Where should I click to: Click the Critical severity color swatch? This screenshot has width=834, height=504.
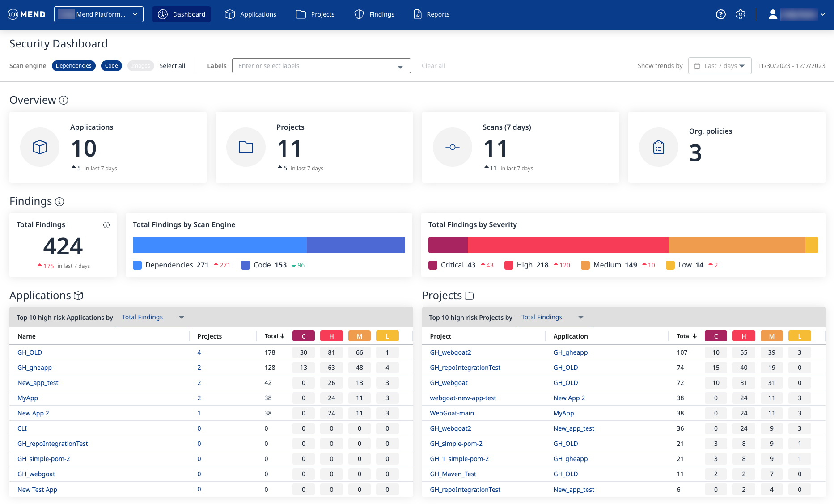pyautogui.click(x=433, y=265)
